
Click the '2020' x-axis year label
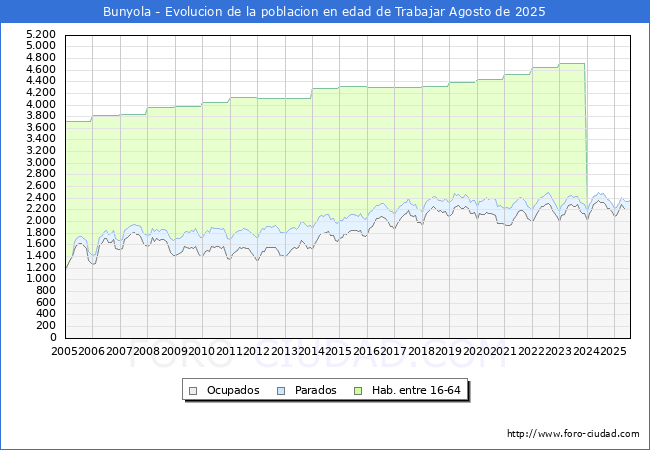476,351
